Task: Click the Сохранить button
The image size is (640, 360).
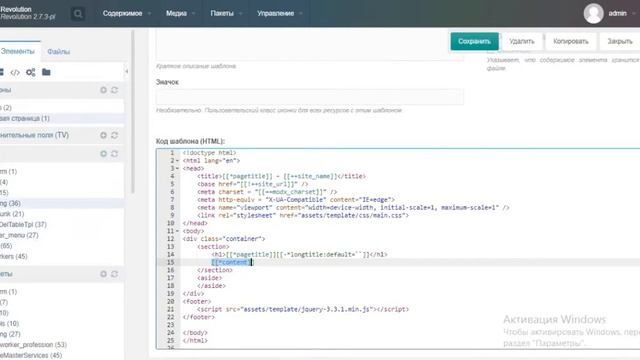Action: coord(474,41)
